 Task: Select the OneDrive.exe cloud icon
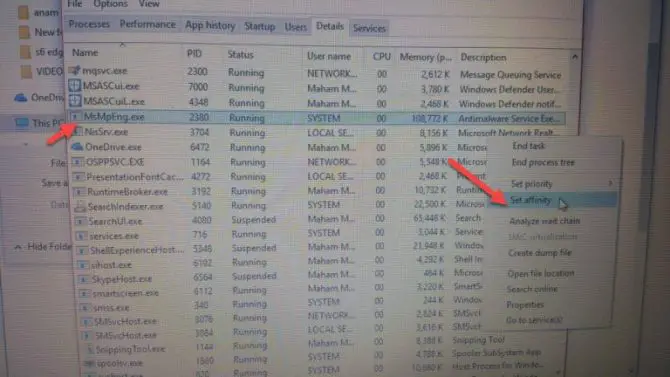tap(77, 147)
